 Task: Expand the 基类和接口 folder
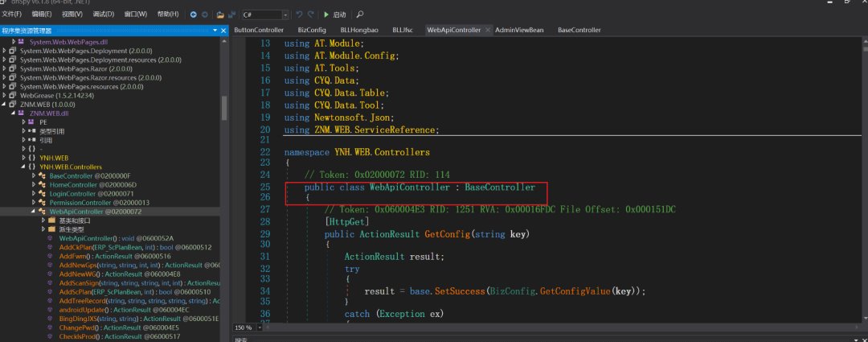click(43, 220)
